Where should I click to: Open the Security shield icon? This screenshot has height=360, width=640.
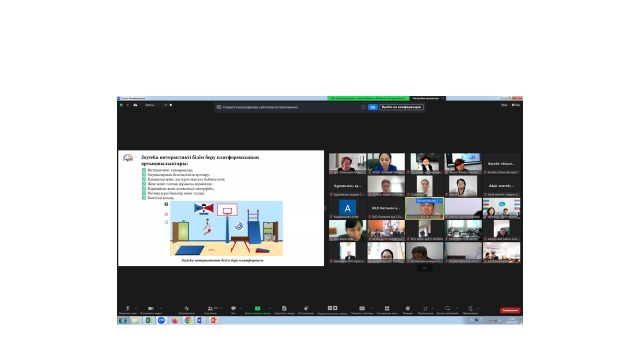click(x=187, y=309)
